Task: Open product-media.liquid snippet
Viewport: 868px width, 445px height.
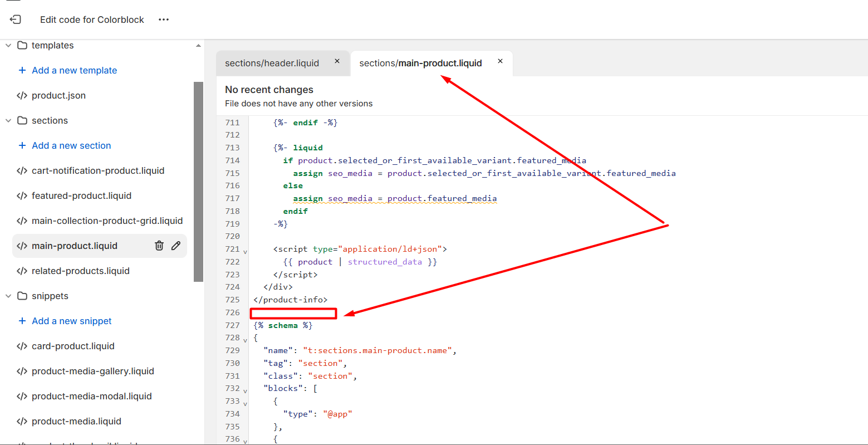Action: pyautogui.click(x=76, y=421)
